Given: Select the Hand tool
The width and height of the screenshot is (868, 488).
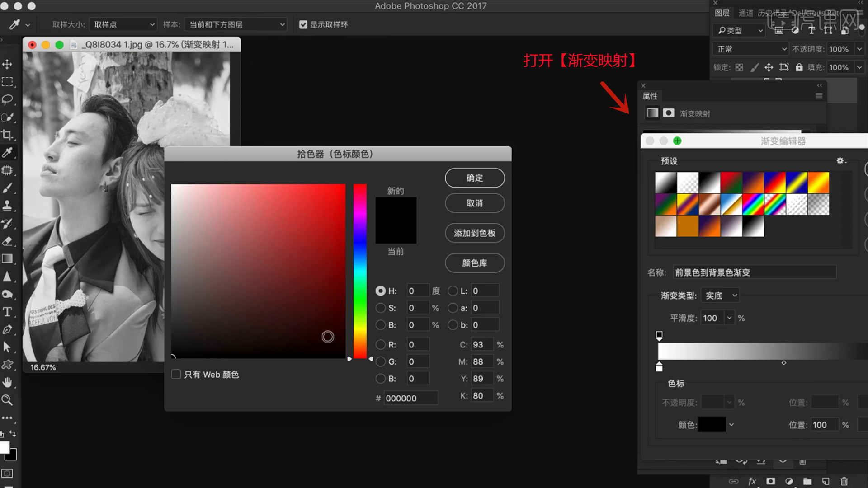Looking at the screenshot, I should pos(7,383).
